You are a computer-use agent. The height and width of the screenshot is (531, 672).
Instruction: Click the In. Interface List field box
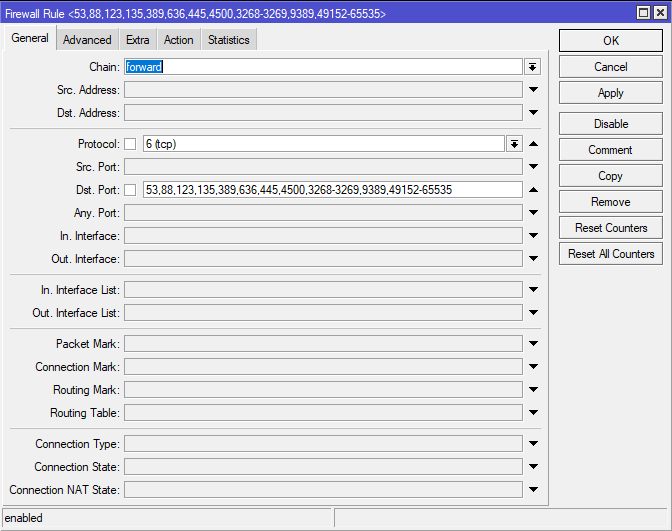click(x=323, y=290)
